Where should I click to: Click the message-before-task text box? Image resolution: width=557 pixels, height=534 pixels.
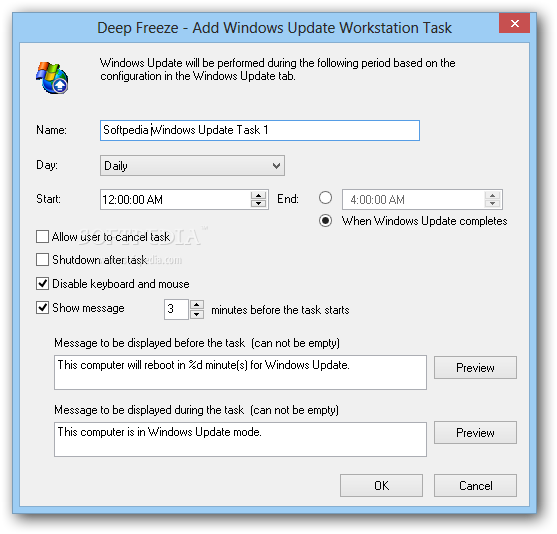(240, 372)
